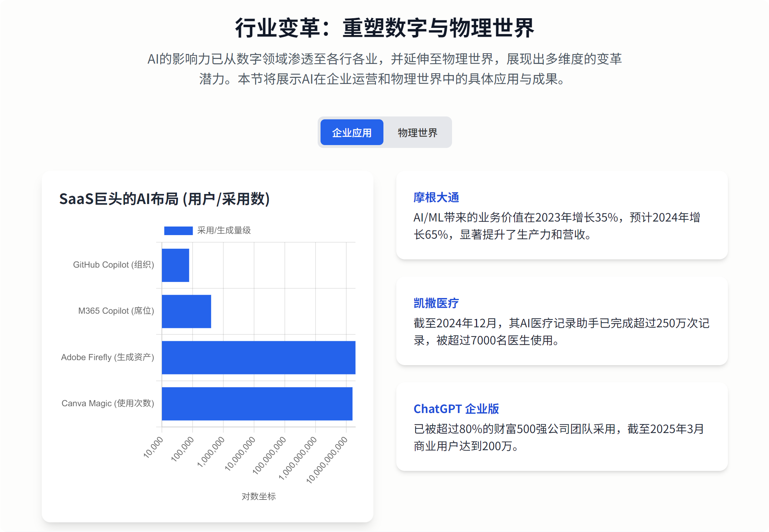Viewport: 769px width, 532px height.
Task: Click the 对数坐标 axis title
Action: 259,496
